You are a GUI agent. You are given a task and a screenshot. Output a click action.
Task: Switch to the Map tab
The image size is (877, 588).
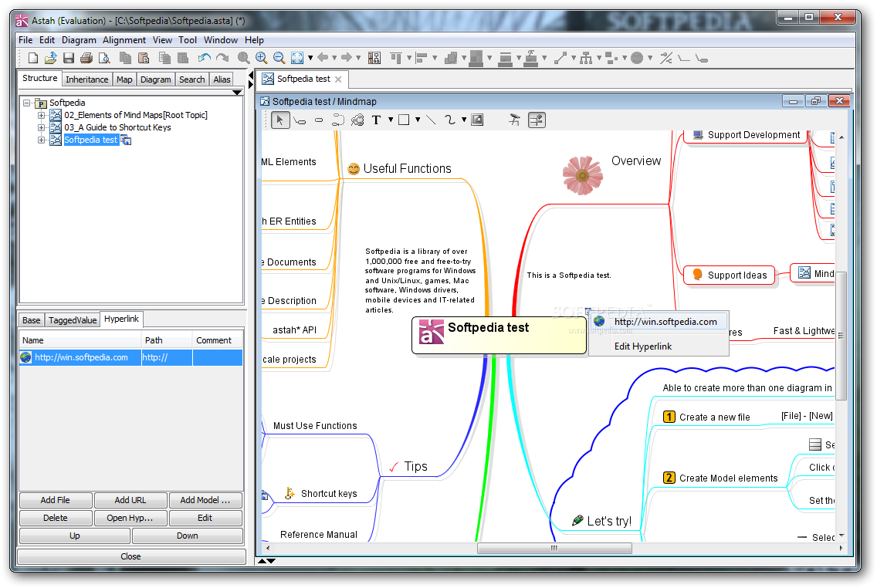click(124, 79)
